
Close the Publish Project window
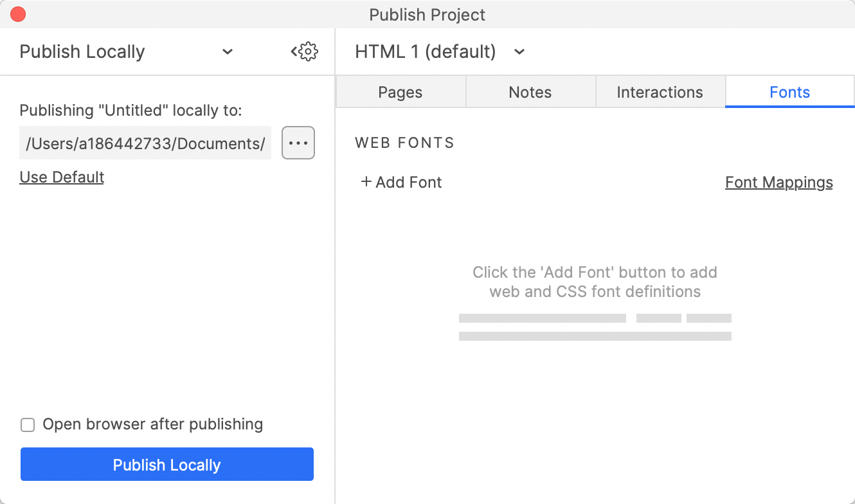[18, 14]
